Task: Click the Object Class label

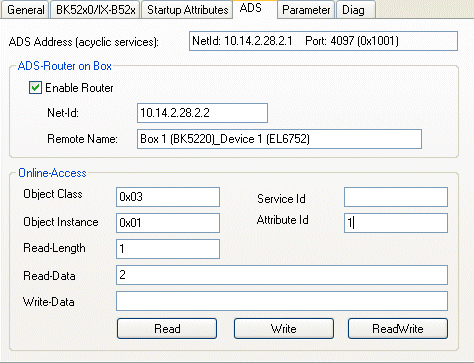Action: click(x=53, y=194)
